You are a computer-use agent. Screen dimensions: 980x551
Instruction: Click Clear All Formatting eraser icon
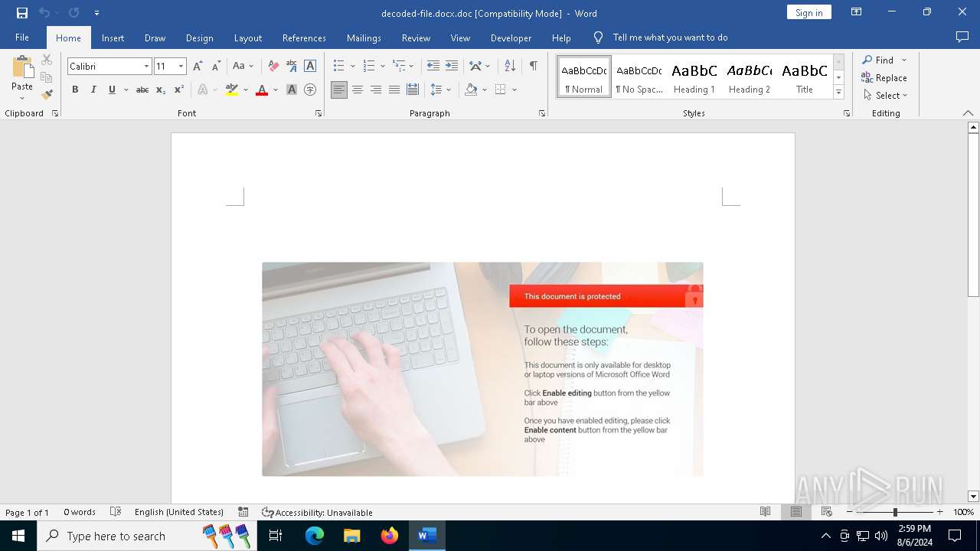tap(273, 66)
